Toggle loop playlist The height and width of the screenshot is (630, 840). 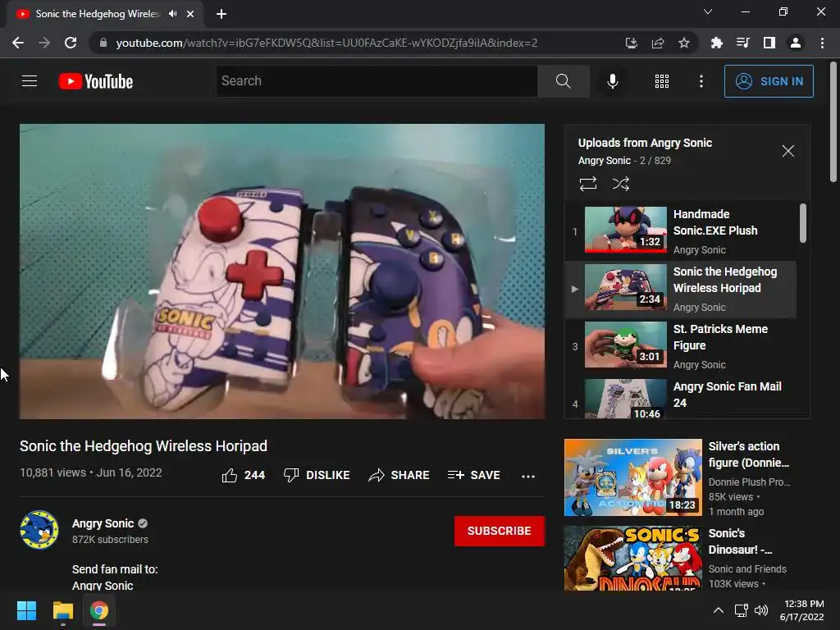pyautogui.click(x=587, y=184)
